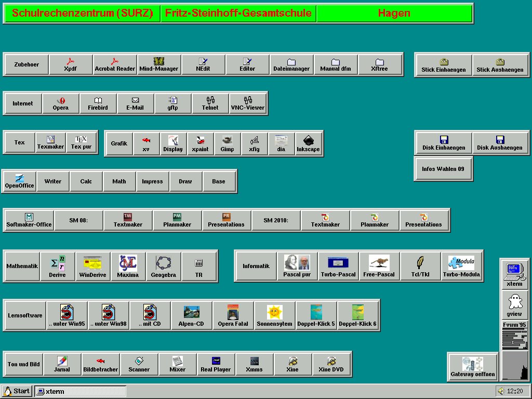This screenshot has height=399, width=532.
Task: Start Tcl/Tkl
Action: [x=420, y=266]
